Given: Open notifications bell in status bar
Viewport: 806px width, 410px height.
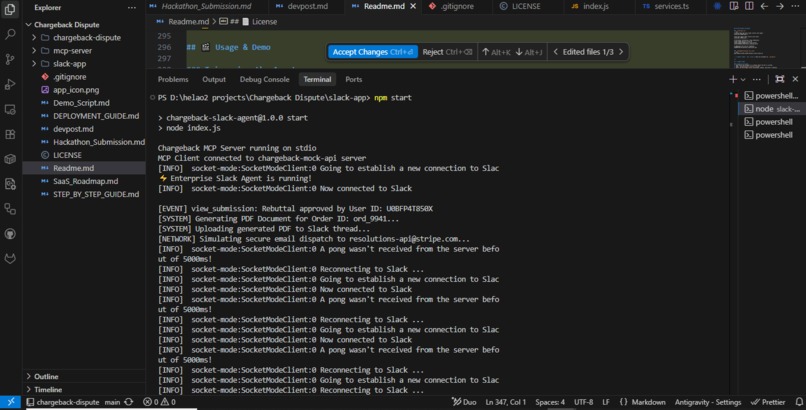Looking at the screenshot, I should [799, 402].
